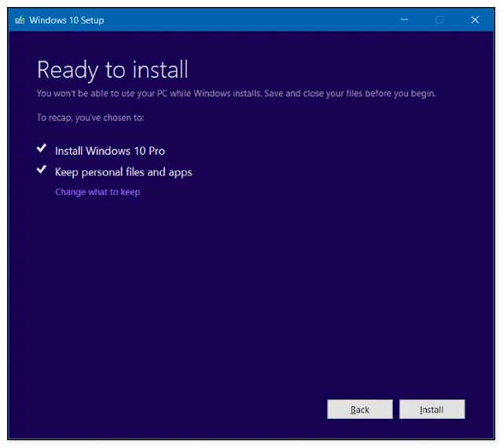Go back with the Back button

pos(360,409)
